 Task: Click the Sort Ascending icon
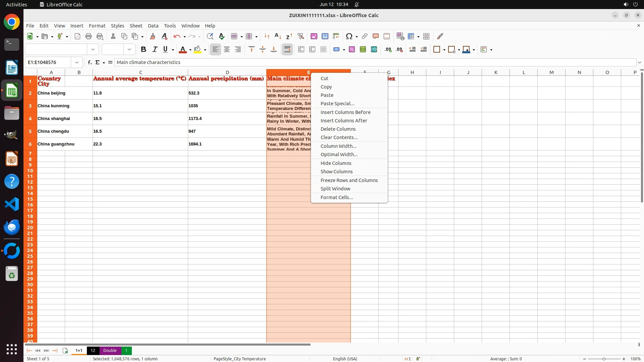(278, 36)
